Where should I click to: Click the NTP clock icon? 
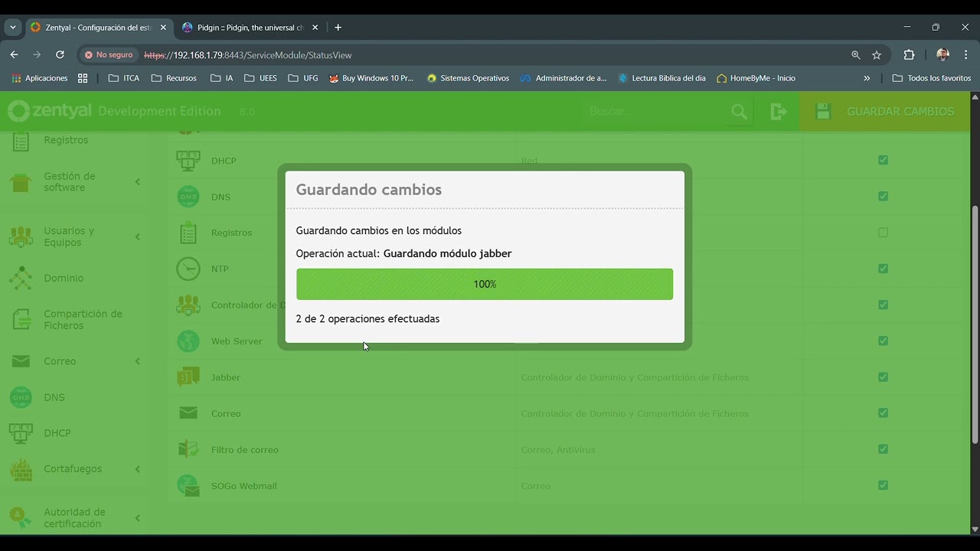click(188, 269)
